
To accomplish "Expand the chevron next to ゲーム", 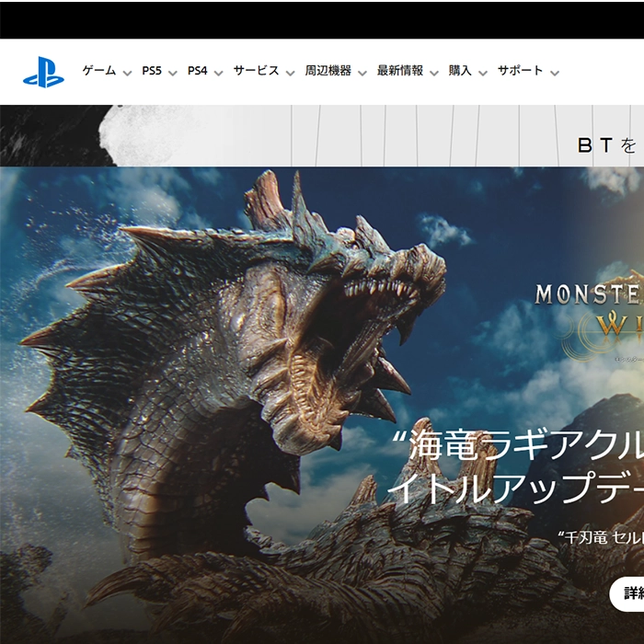I will [x=127, y=73].
